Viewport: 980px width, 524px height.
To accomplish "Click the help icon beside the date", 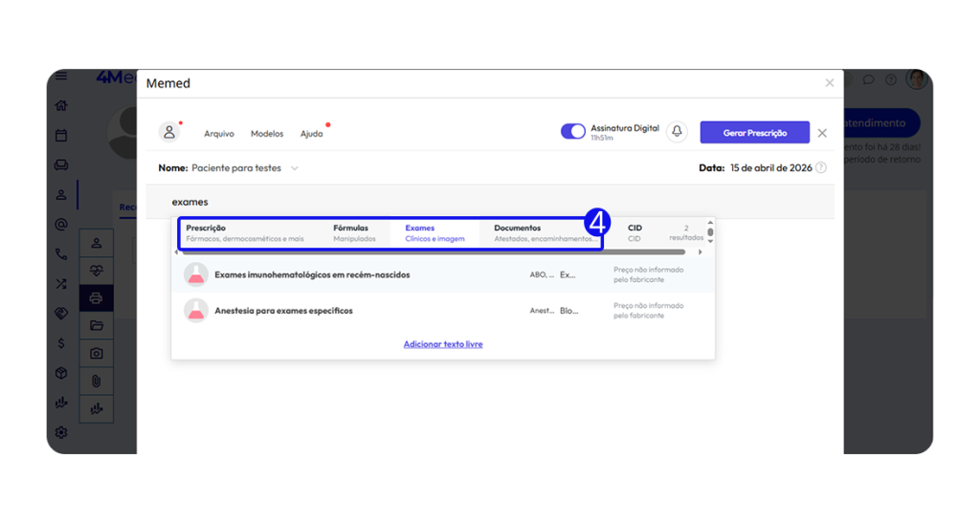I will (x=821, y=168).
